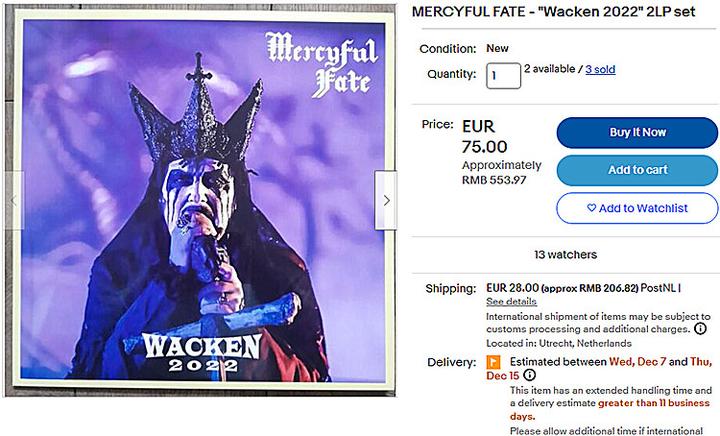
Task: Click the 13 watchers text
Action: [566, 255]
